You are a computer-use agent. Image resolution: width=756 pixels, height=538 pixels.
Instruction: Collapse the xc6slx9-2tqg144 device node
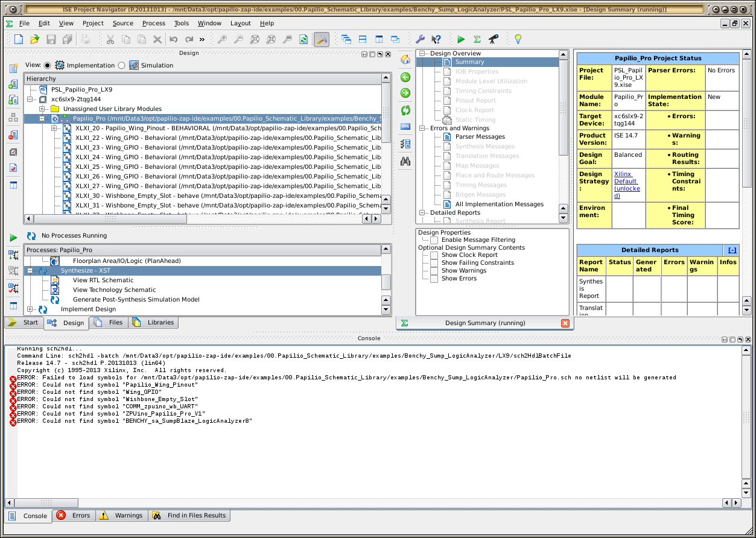point(30,99)
